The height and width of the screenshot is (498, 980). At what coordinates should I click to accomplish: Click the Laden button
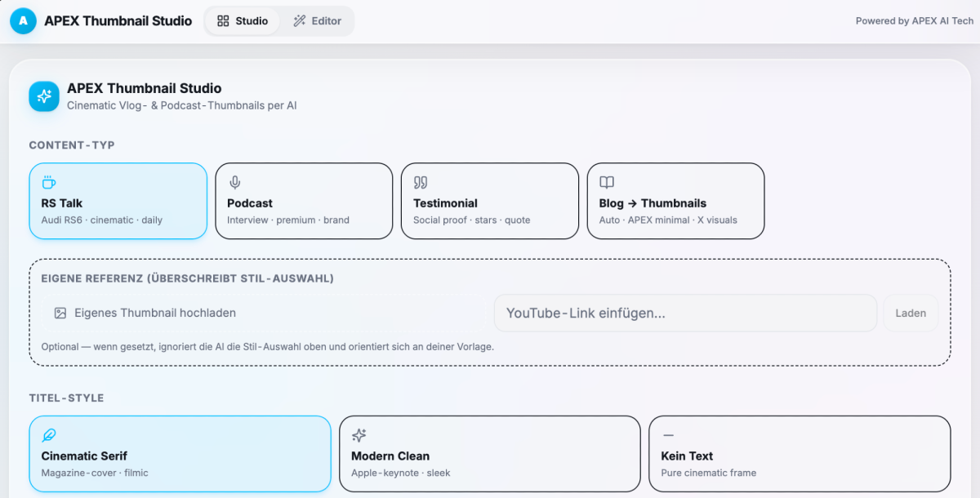point(911,313)
